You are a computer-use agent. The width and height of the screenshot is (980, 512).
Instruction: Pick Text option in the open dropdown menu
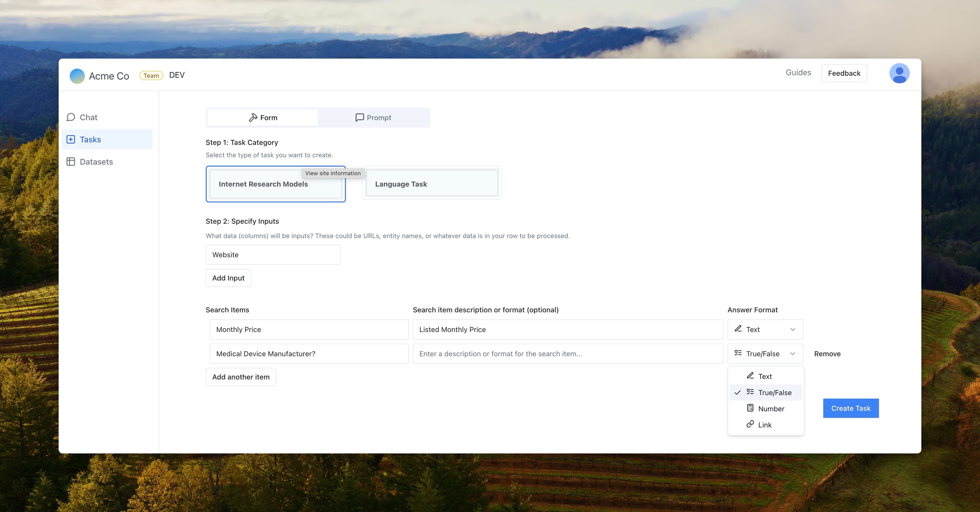point(764,376)
